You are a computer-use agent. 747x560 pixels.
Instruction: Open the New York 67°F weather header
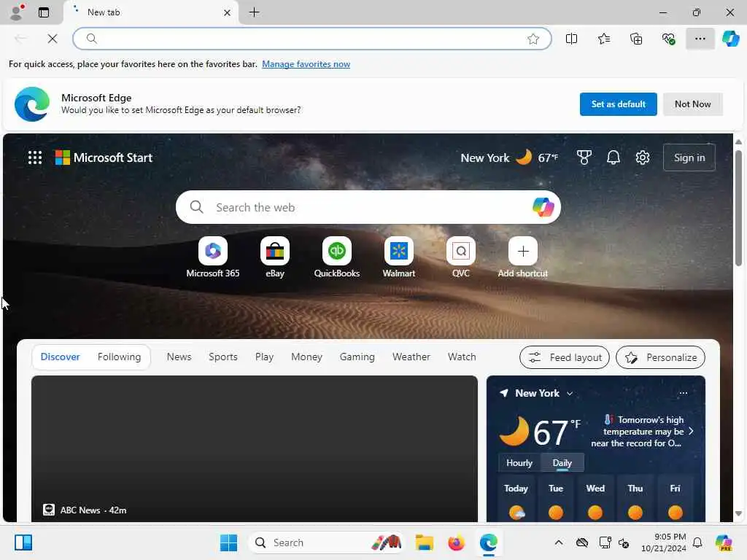tap(509, 157)
